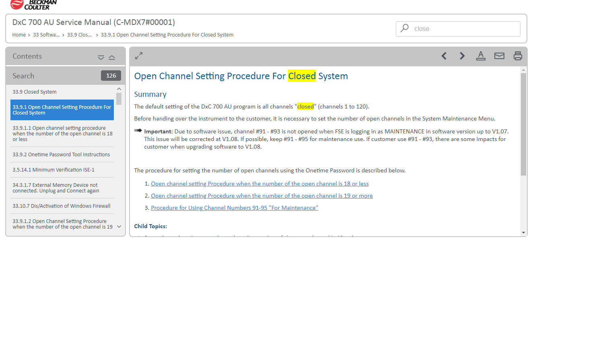Click highlighted word 'Closed' in page title
Screen dimensions: 609x364
[302, 76]
